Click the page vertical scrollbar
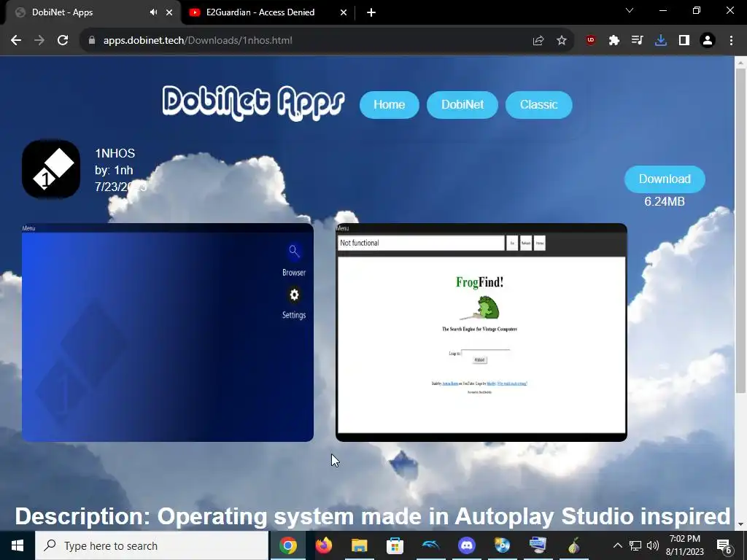 click(740, 231)
